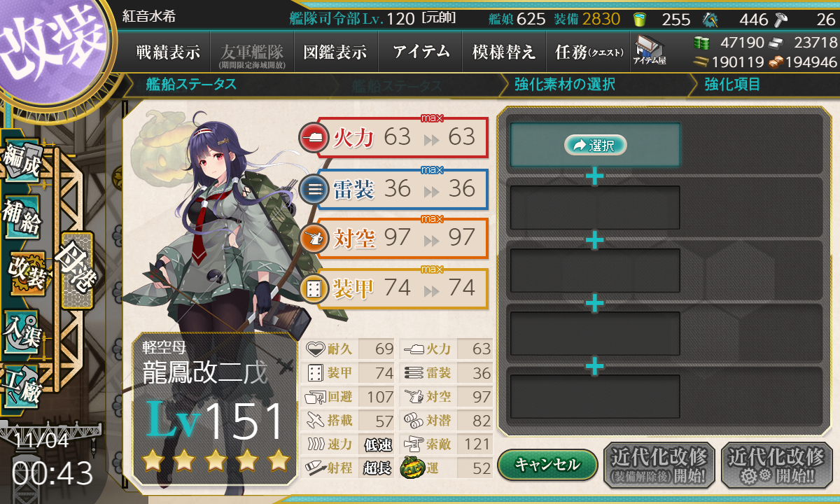Return to 母港 home port icon

tap(76, 270)
